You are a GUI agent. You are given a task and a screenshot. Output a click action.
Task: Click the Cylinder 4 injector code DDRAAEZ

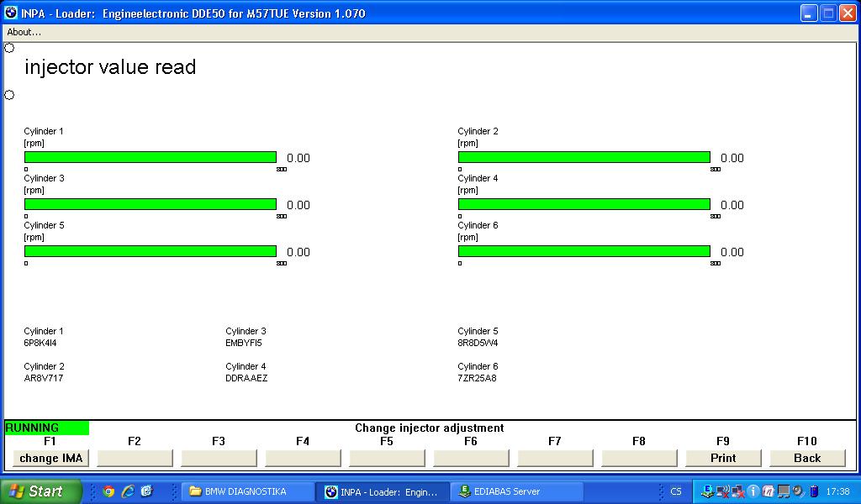246,378
